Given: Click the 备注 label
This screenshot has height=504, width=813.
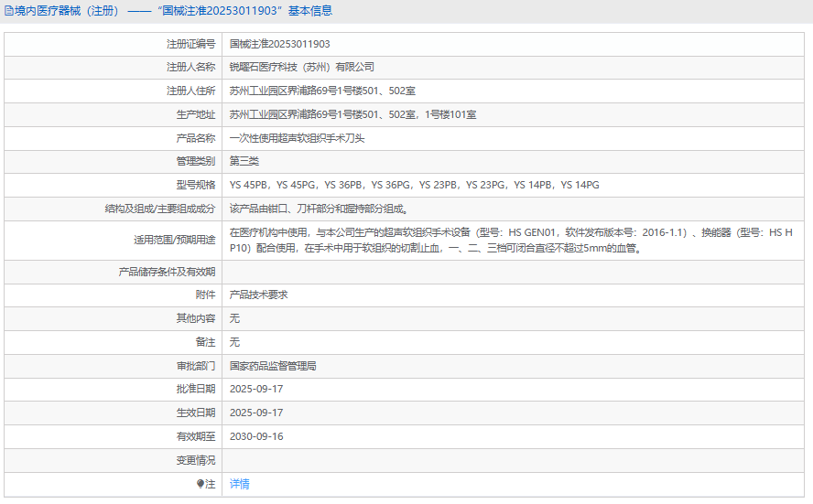Looking at the screenshot, I should click(205, 342).
